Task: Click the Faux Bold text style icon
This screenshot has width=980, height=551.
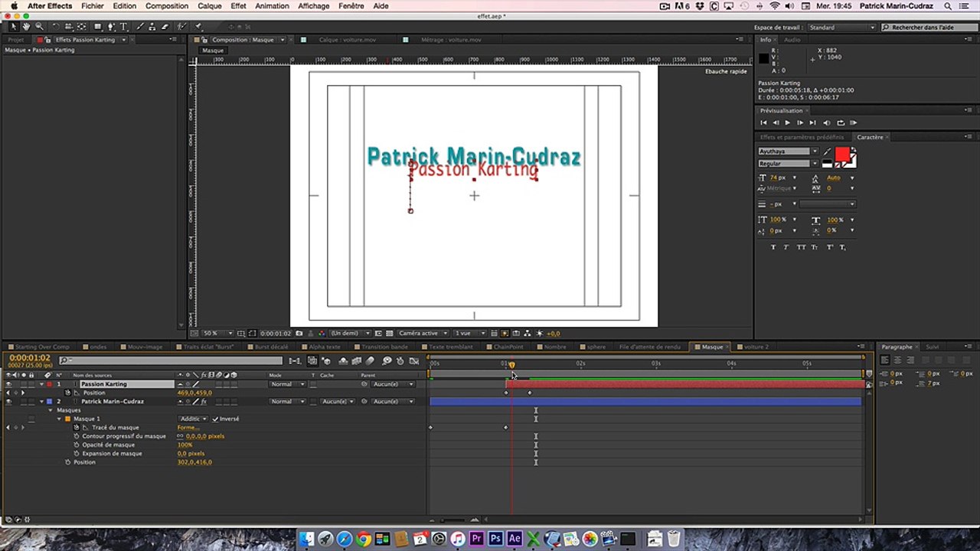Action: (773, 247)
